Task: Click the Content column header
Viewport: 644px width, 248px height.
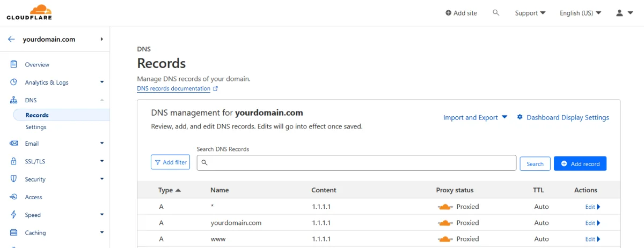Action: tap(324, 190)
